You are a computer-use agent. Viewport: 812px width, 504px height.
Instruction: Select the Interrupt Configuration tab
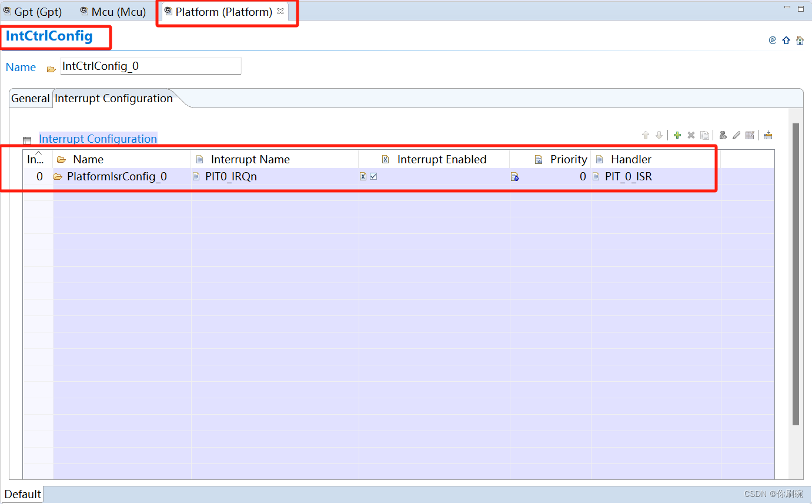[x=113, y=99]
